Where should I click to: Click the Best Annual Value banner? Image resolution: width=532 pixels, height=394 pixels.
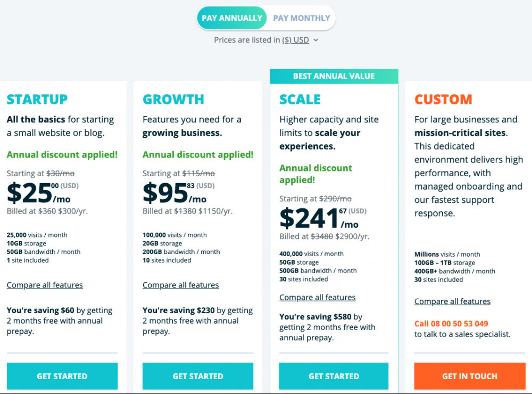pos(334,76)
